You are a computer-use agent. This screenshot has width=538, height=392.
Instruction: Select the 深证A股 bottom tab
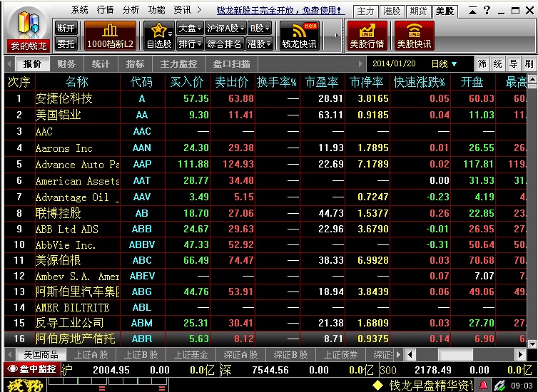(x=240, y=355)
